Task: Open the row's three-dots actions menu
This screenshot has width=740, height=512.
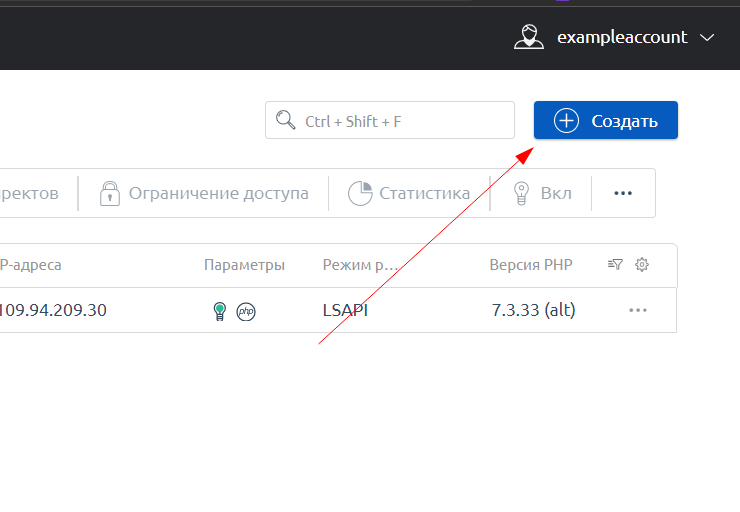Action: click(638, 310)
